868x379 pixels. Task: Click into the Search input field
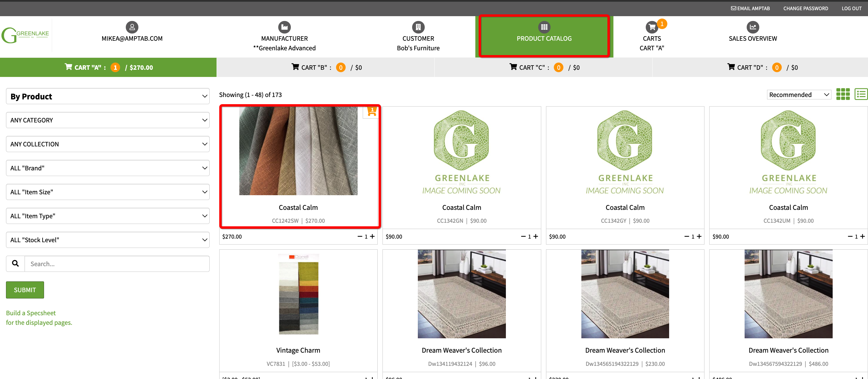coord(117,264)
